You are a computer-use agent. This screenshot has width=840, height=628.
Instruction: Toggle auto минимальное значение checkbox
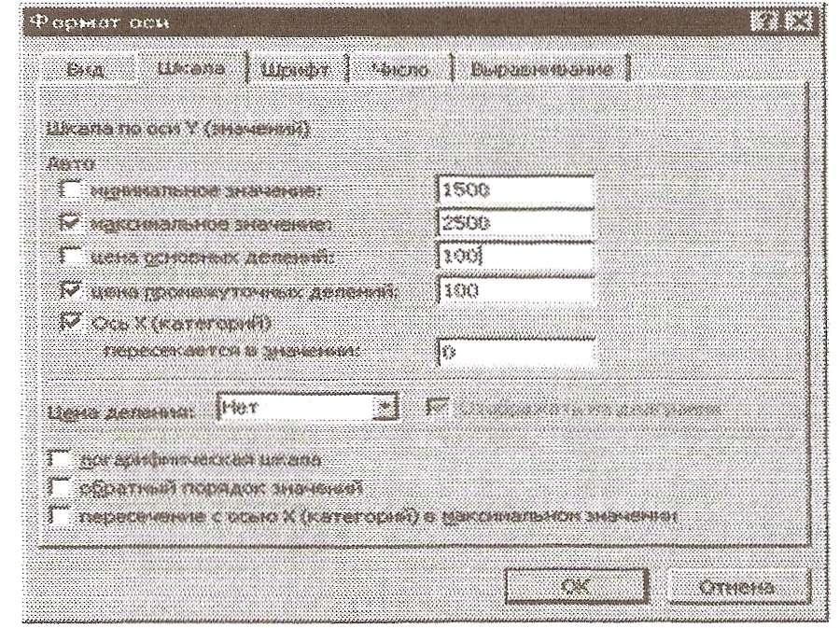[x=71, y=189]
